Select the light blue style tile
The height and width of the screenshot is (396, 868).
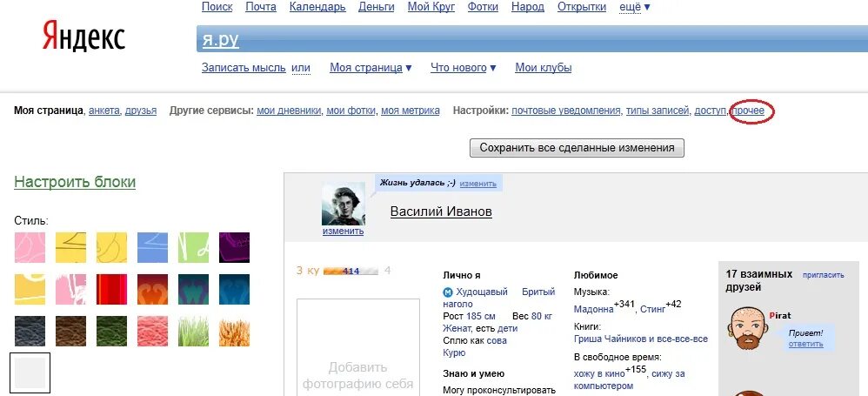click(x=152, y=247)
